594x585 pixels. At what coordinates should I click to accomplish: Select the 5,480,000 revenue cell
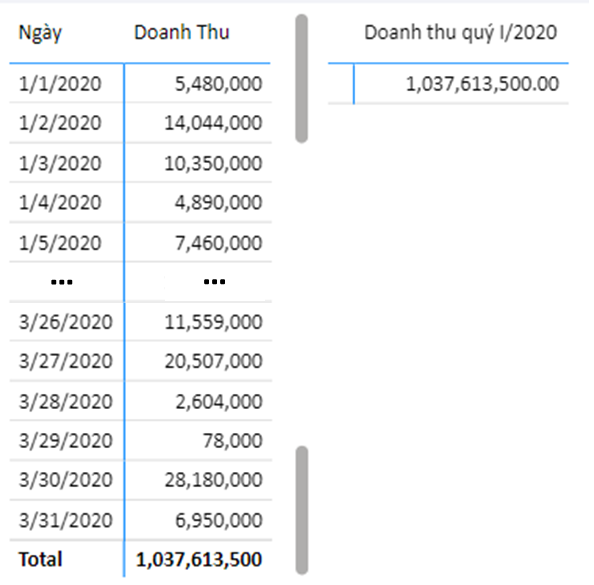[219, 84]
